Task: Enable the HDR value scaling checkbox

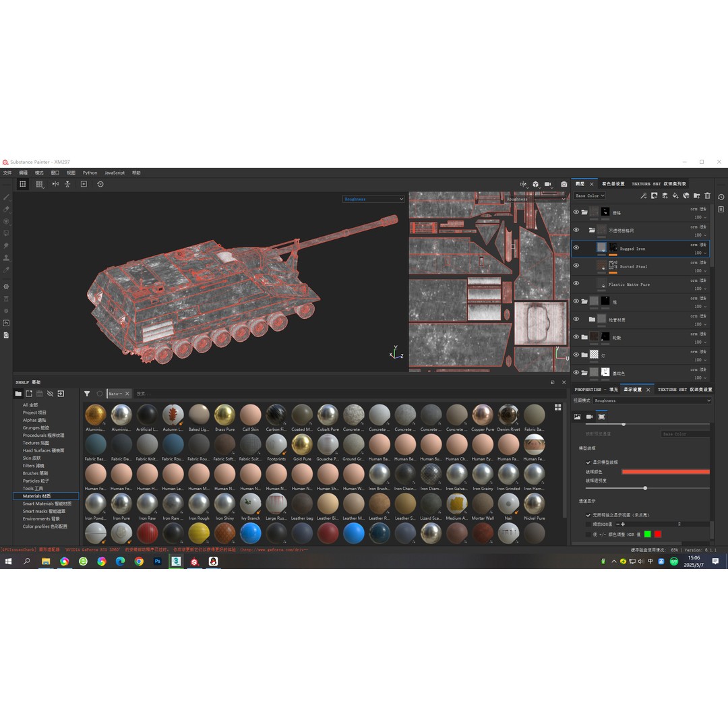Action: 588,524
